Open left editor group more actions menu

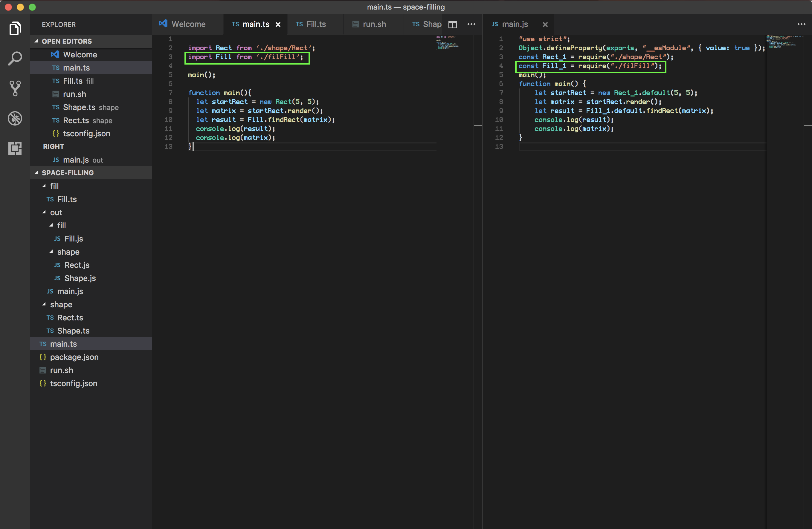(x=471, y=24)
